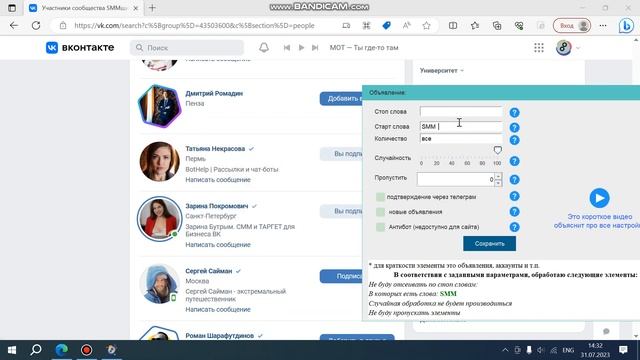This screenshot has width=640, height=360.
Task: Add this page to favorites star
Action: (x=427, y=26)
